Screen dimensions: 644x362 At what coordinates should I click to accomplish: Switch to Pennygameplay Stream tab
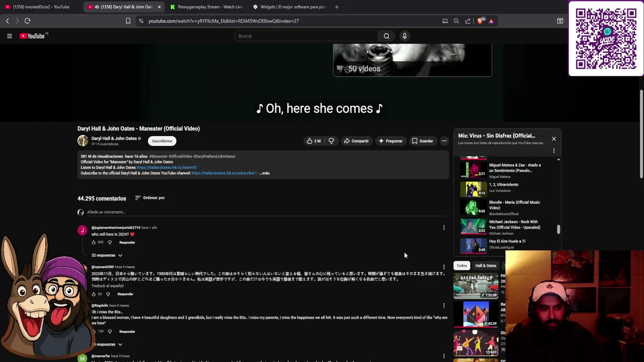click(x=207, y=7)
